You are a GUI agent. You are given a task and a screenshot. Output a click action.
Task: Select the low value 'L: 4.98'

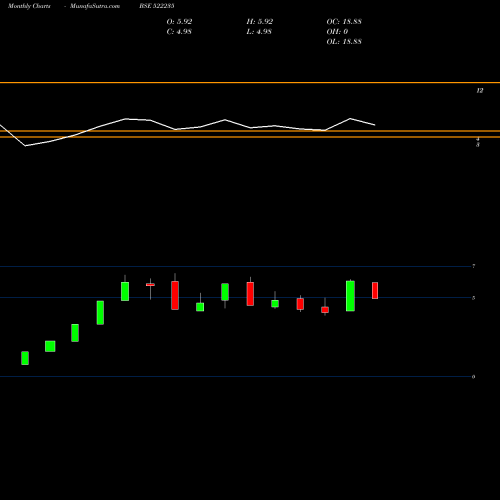coord(259,32)
